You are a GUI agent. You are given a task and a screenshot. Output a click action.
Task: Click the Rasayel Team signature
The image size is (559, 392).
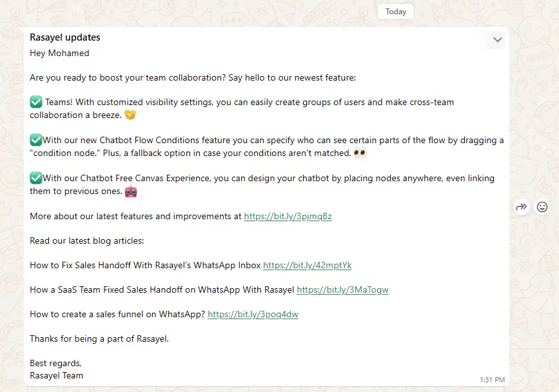coord(56,376)
